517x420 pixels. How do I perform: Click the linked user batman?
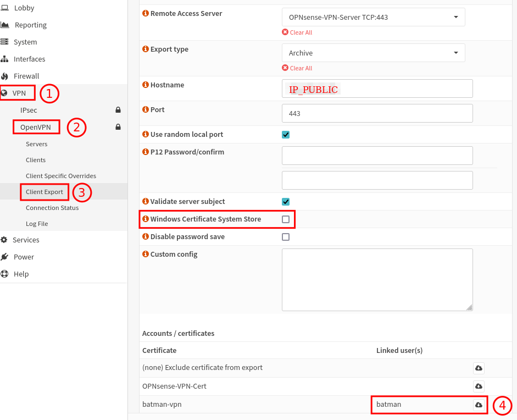click(x=389, y=405)
